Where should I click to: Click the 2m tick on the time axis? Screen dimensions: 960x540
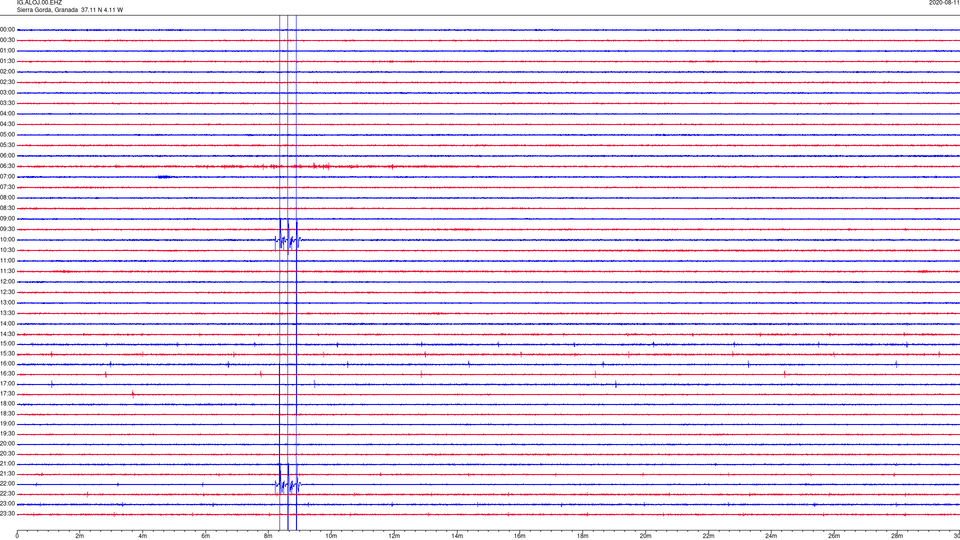80,536
